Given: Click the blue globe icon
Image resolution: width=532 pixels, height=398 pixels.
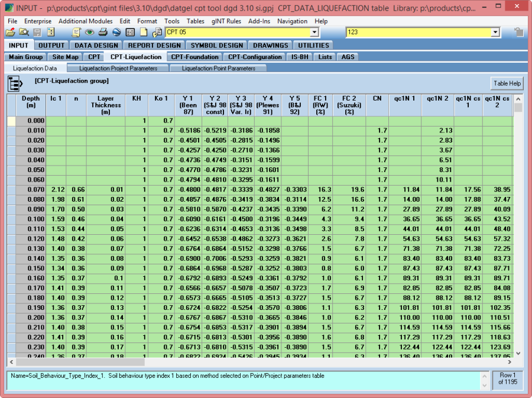Looking at the screenshot, I should 117,32.
